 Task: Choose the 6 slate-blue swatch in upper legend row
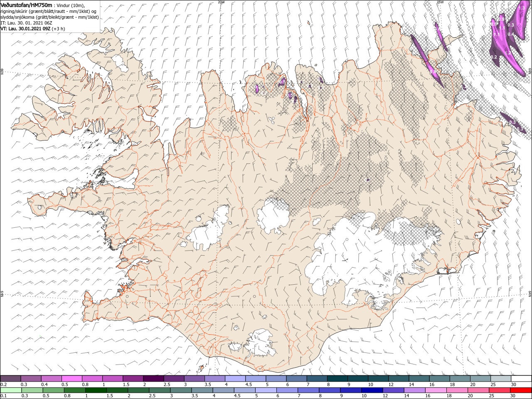click(x=296, y=378)
